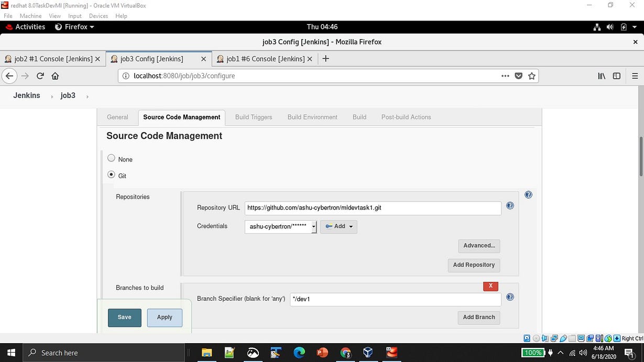Open the page actions three-dot menu
The height and width of the screenshot is (362, 644).
(505, 76)
